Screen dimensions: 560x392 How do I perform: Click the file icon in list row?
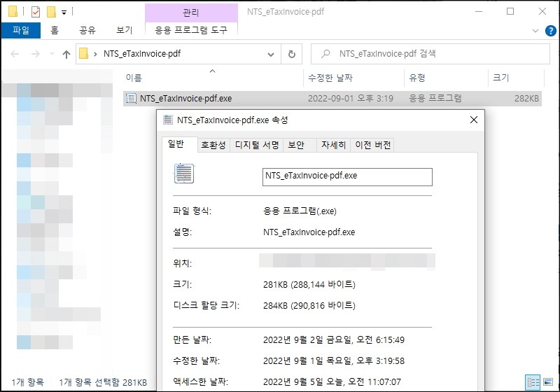point(131,98)
